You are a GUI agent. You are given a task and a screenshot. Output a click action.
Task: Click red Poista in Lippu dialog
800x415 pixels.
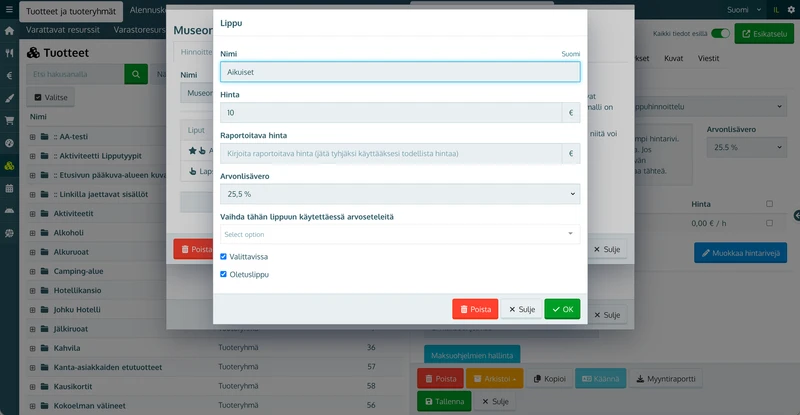(475, 309)
